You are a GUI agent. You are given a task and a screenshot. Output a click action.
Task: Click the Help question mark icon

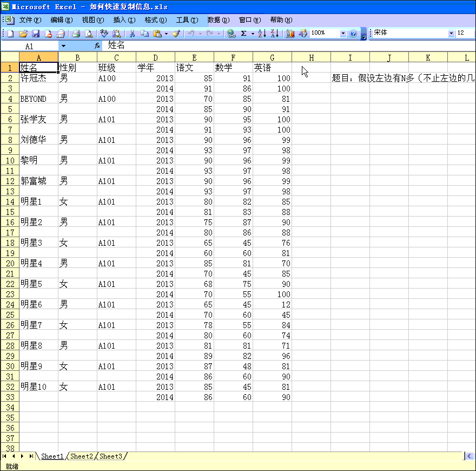tap(353, 34)
